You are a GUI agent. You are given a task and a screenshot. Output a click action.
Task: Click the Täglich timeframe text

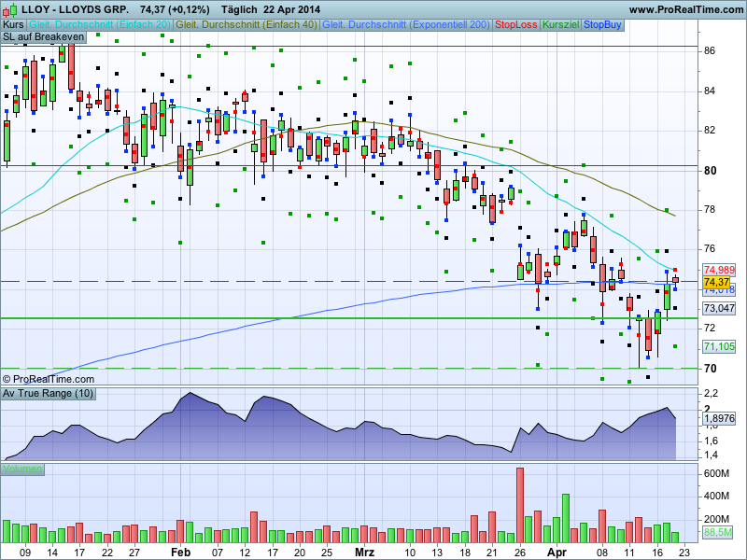coord(239,9)
